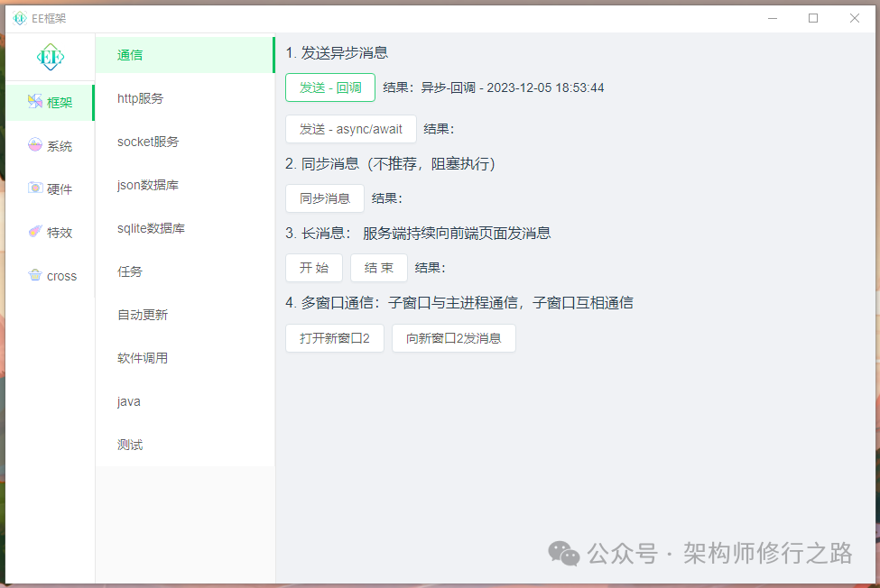Minimize the EE框架 window
880x588 pixels.
tap(773, 19)
